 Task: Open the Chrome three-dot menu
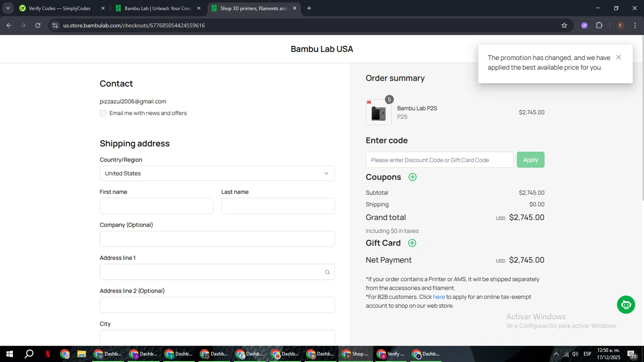635,25
